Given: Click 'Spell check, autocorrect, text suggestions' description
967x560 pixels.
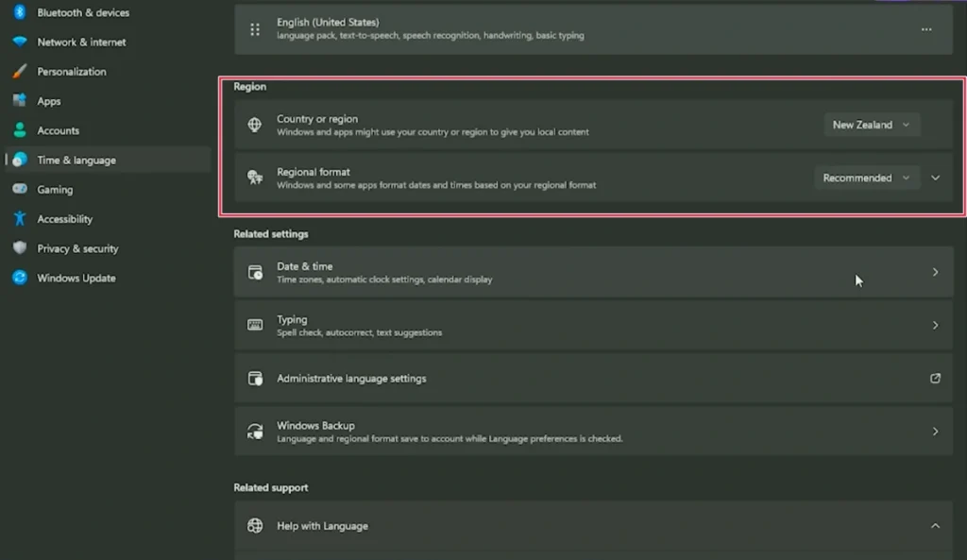Looking at the screenshot, I should (360, 332).
